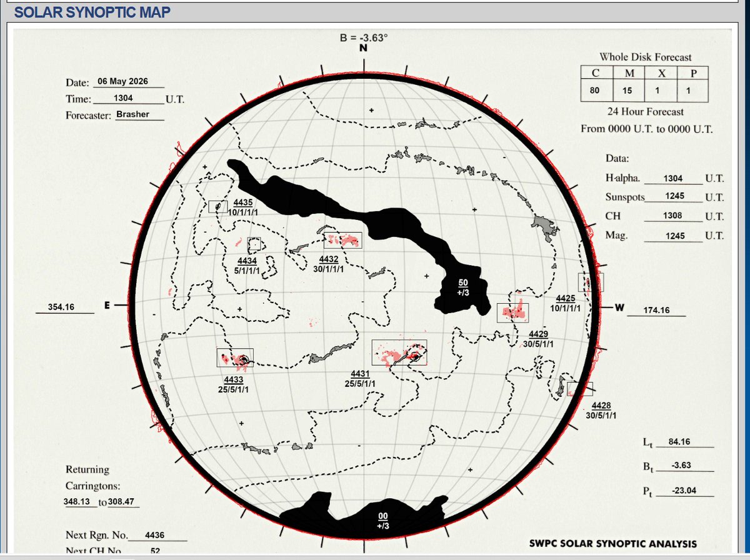Viewport: 750px width, 560px height.
Task: Click the coronal hole label 50 +/3
Action: click(x=463, y=287)
